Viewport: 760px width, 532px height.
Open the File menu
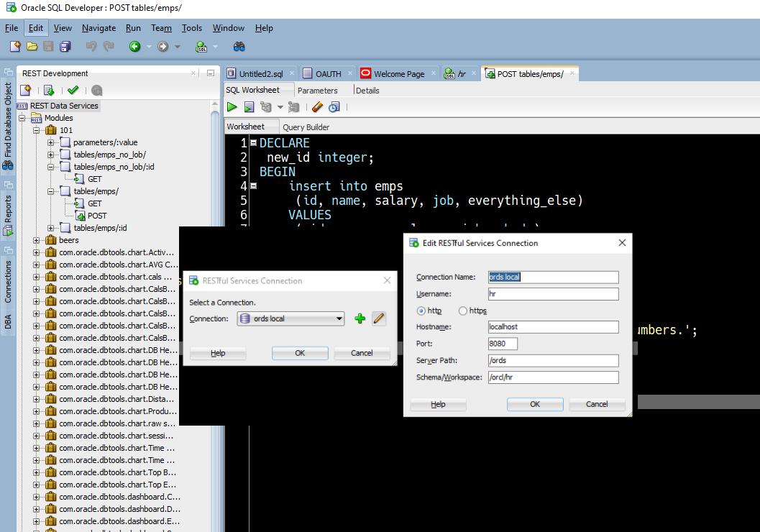12,28
